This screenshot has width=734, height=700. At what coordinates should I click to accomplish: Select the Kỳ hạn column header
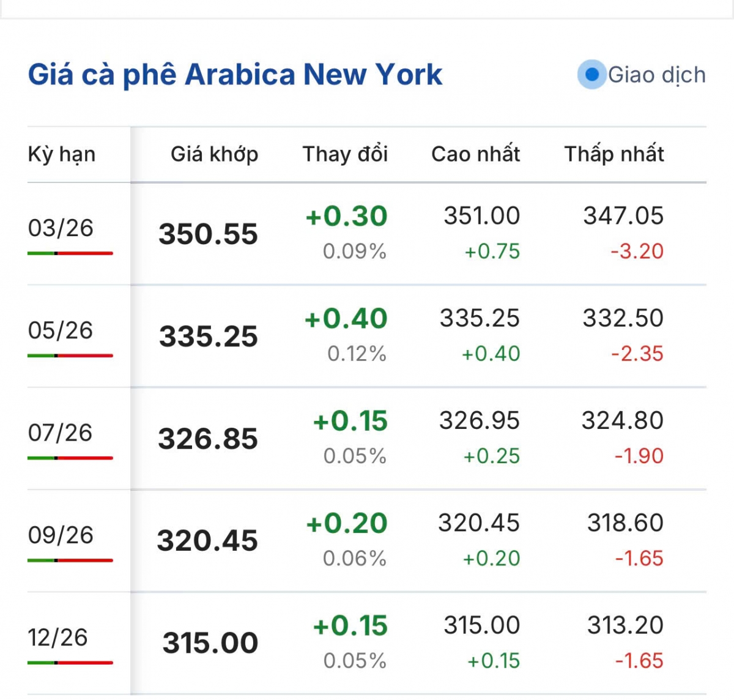tap(62, 154)
